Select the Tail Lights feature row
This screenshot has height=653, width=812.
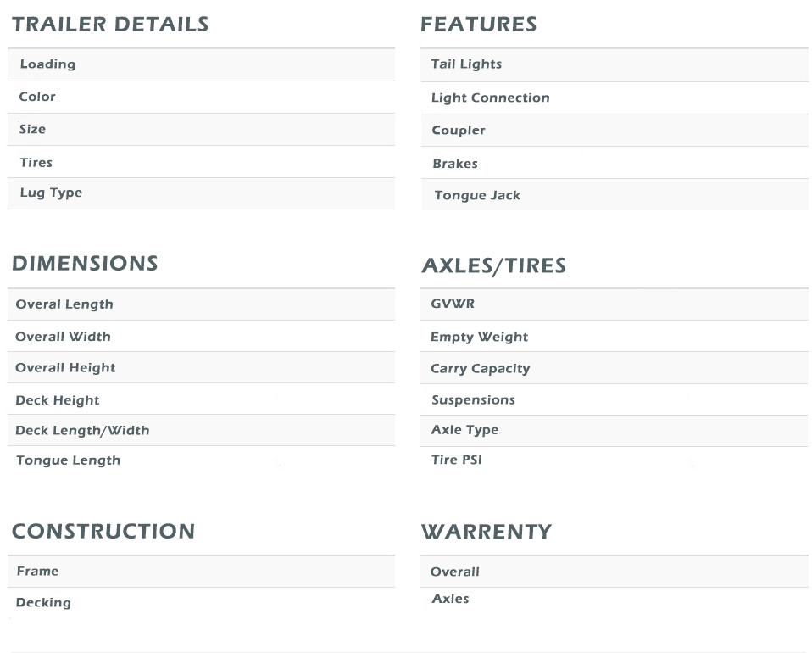[466, 64]
